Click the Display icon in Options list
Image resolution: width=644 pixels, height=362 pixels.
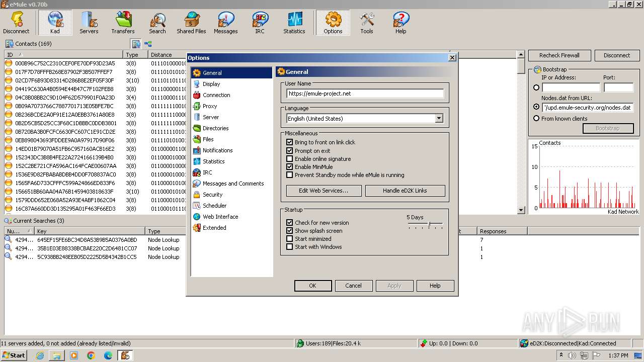point(197,84)
